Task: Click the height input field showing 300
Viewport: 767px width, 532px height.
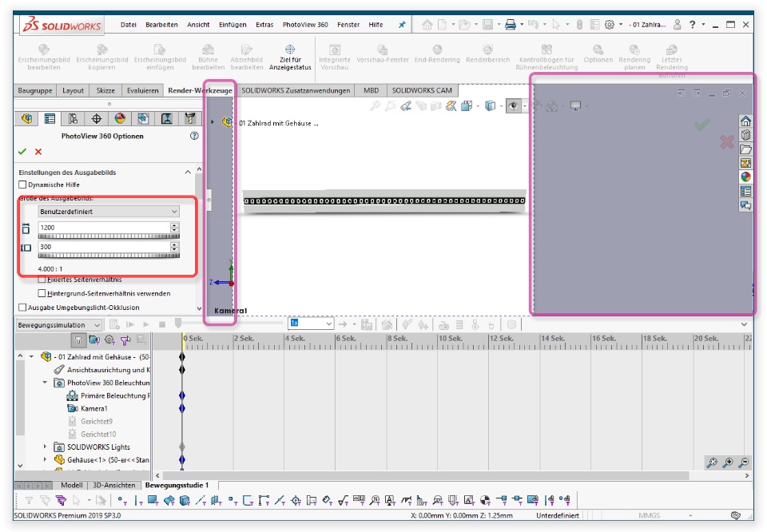Action: point(104,247)
